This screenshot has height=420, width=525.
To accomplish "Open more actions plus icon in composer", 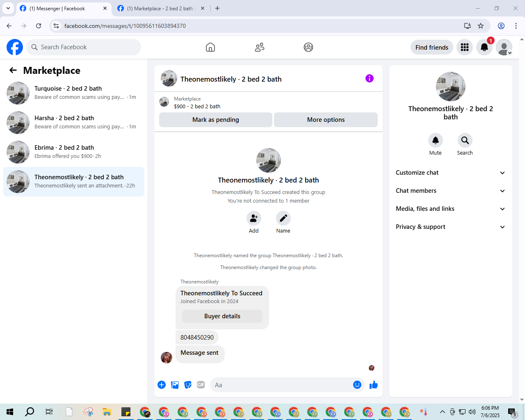I will [162, 385].
